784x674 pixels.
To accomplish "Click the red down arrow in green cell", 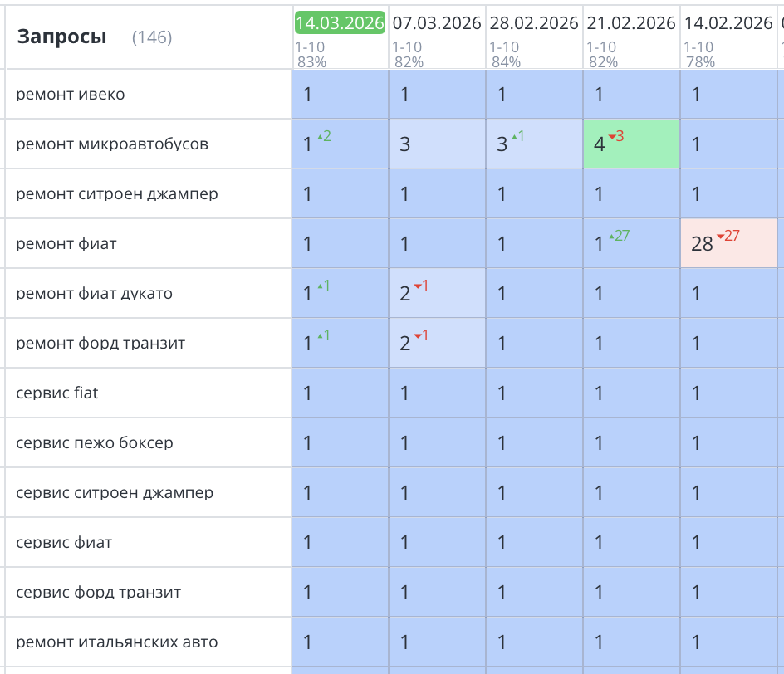I will pos(610,137).
